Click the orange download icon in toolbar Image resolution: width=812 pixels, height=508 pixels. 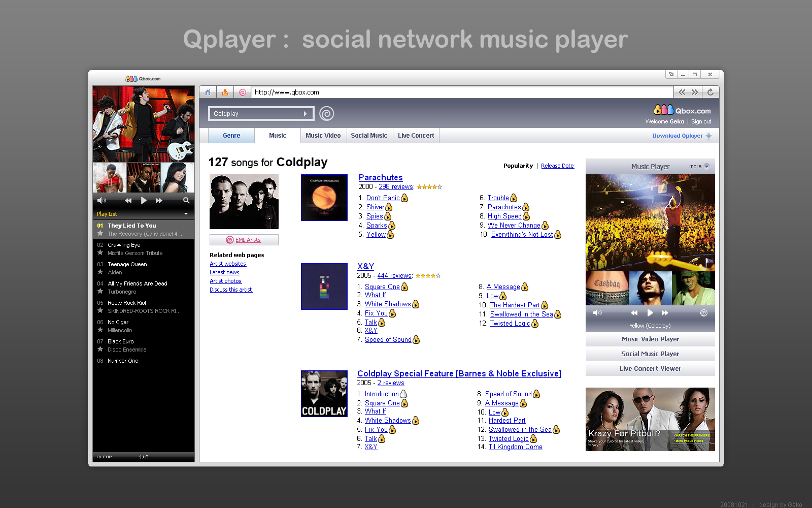click(225, 92)
